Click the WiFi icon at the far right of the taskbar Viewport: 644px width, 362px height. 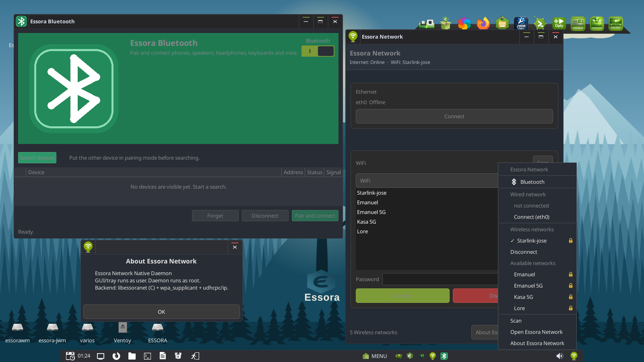point(574,356)
